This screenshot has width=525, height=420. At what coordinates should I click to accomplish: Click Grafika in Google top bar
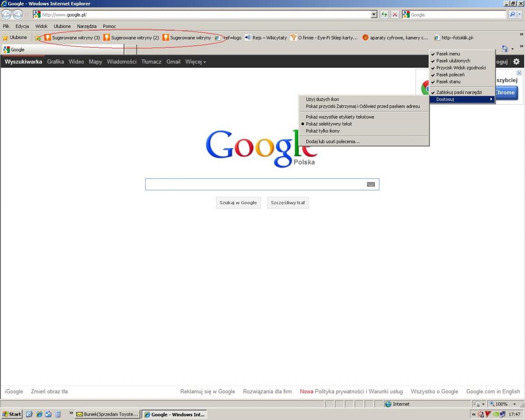(56, 62)
